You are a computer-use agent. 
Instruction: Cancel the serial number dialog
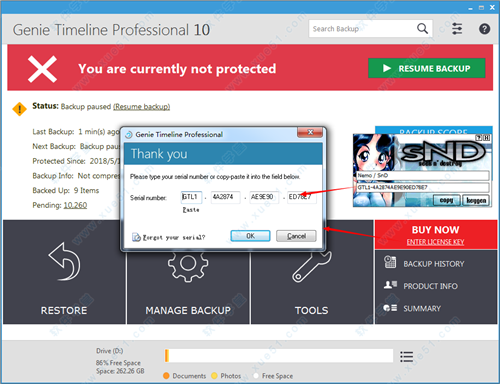296,236
